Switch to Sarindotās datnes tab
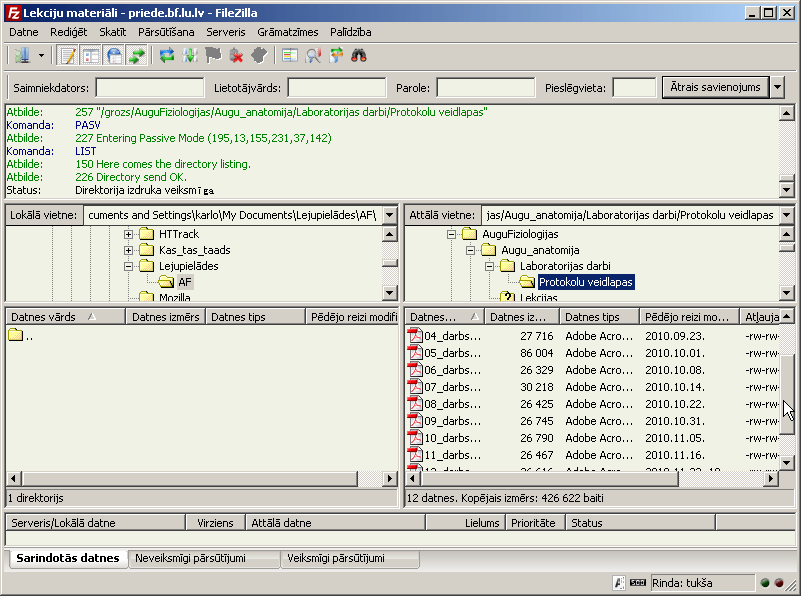The width and height of the screenshot is (801, 596). coord(68,558)
